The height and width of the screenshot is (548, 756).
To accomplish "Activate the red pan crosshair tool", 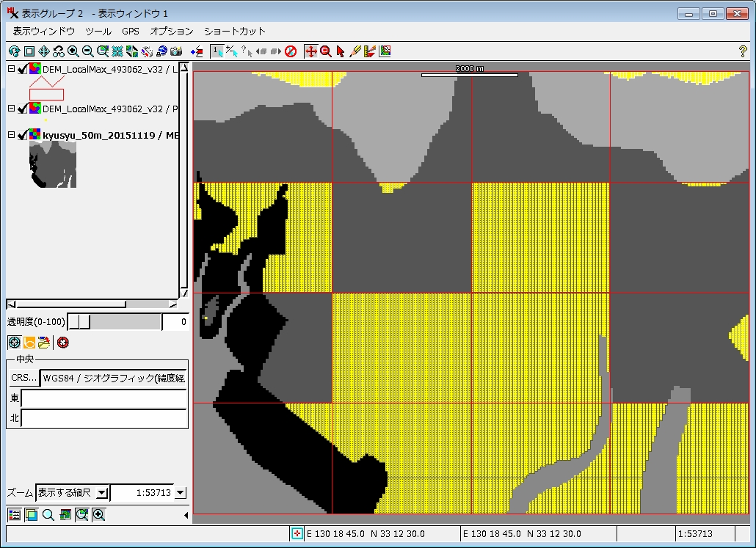I will coord(311,51).
